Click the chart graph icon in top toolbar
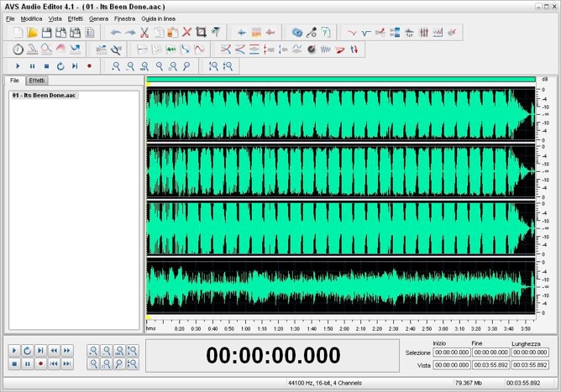This screenshot has height=392, width=561. pyautogui.click(x=438, y=33)
